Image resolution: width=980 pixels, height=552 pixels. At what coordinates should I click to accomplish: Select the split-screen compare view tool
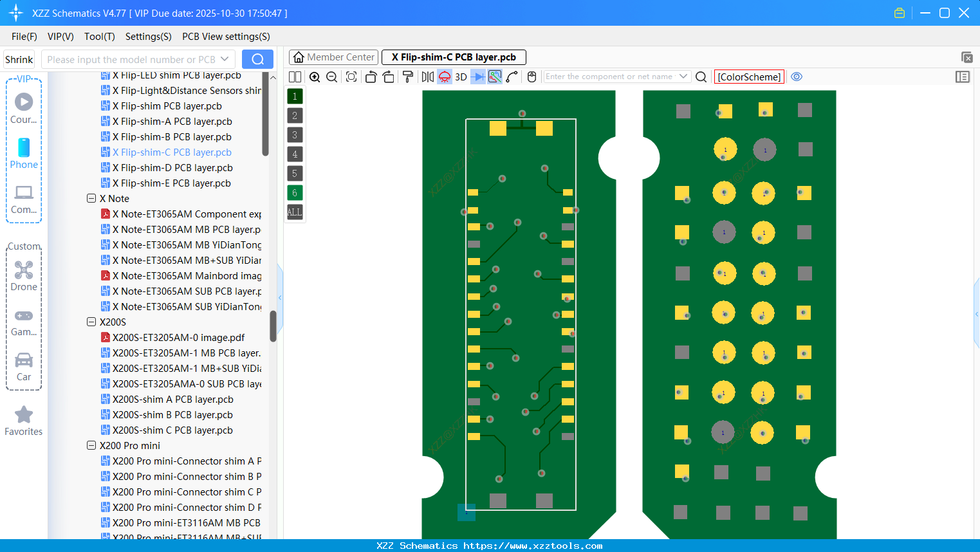coord(295,77)
